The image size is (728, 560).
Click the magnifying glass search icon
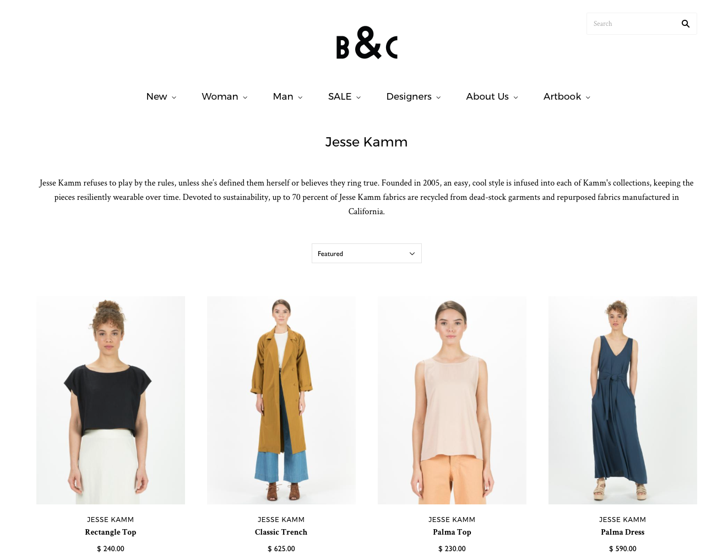pos(685,24)
